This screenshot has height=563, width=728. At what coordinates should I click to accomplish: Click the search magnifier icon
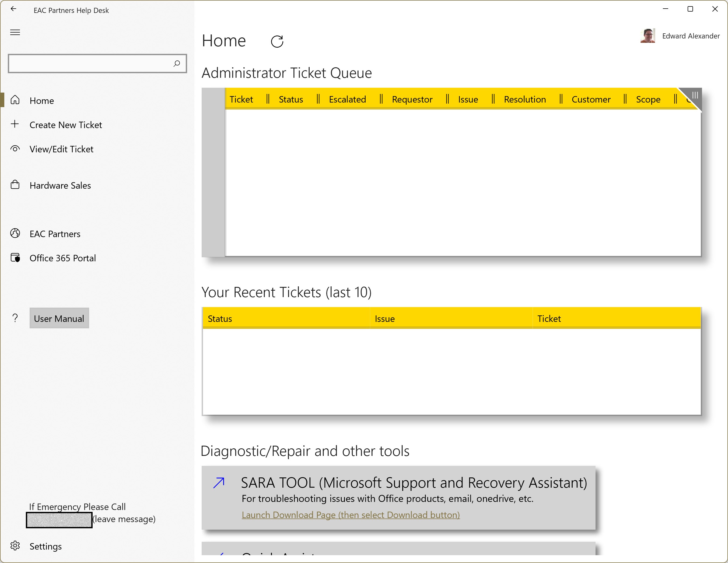(x=177, y=63)
